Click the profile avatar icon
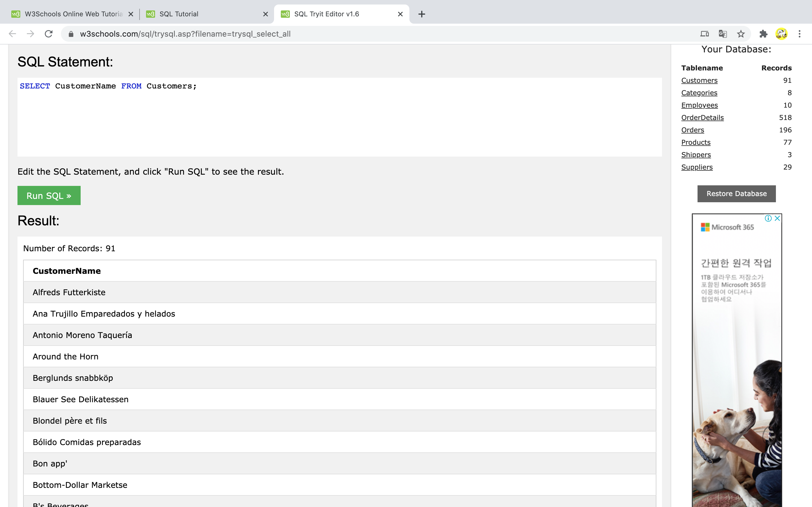This screenshot has height=507, width=812. coord(782,34)
